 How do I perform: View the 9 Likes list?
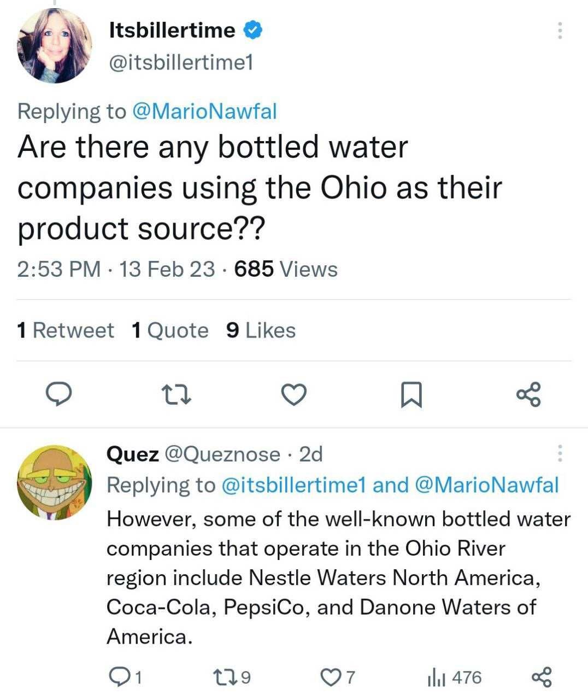pyautogui.click(x=261, y=330)
